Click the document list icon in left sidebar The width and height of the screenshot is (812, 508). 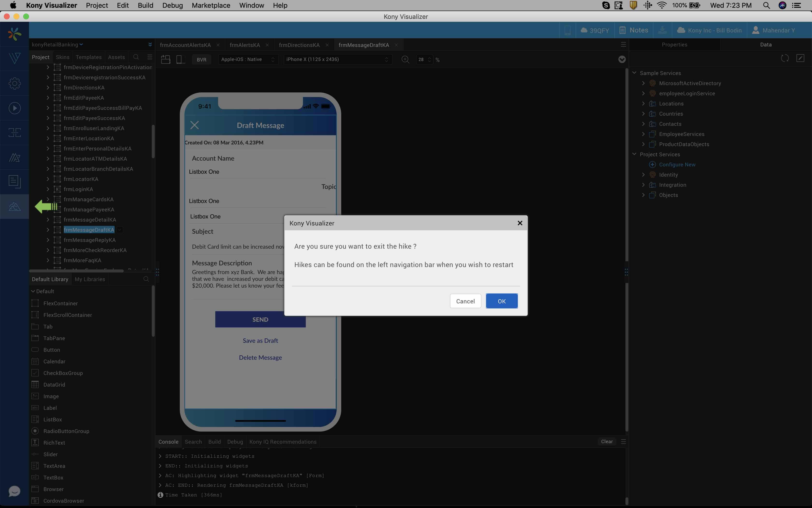[x=14, y=181]
